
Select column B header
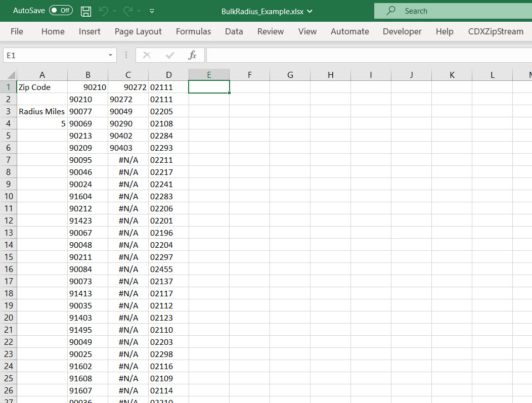[88, 75]
